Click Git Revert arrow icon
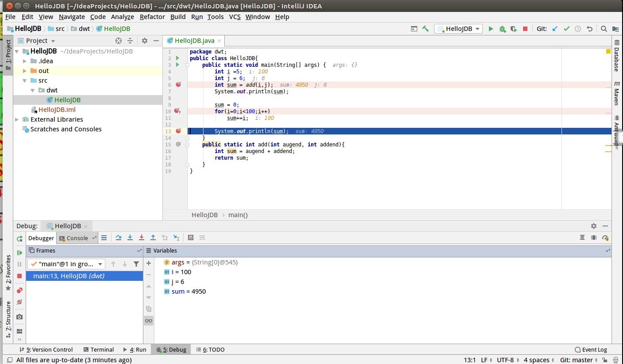Screen dimensions: 623x364 pyautogui.click(x=589, y=29)
